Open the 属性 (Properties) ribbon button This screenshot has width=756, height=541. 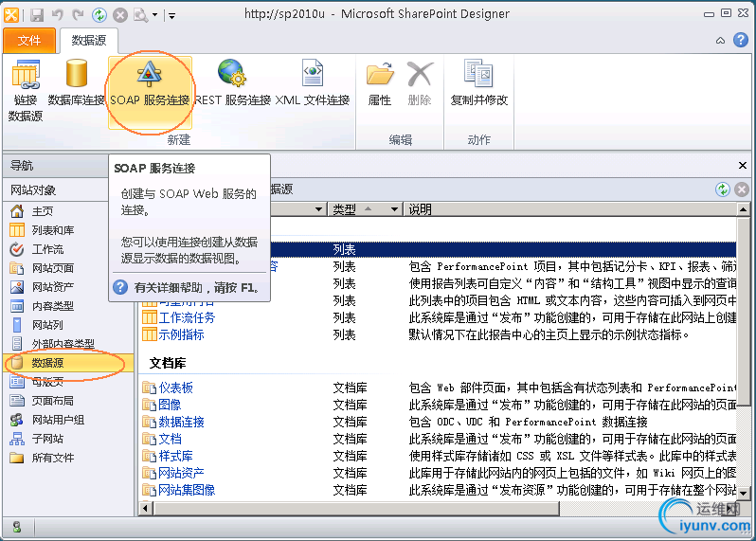[x=380, y=82]
